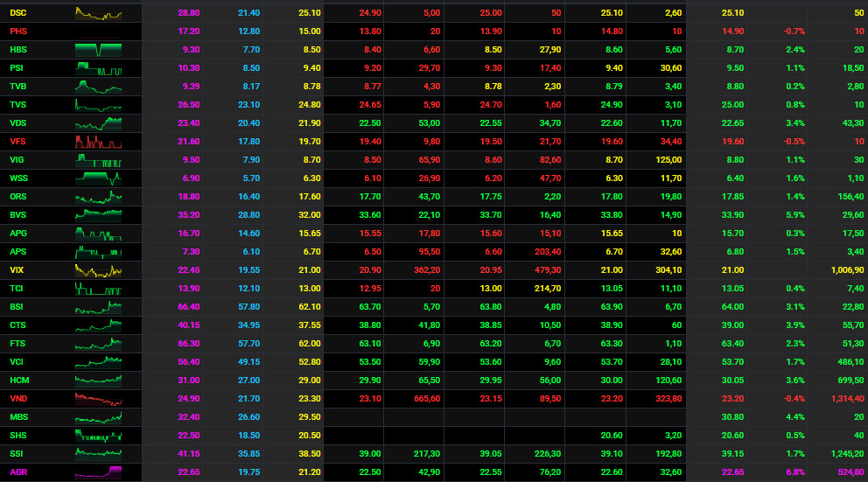This screenshot has width=868, height=482.
Task: Select the HCM ticker symbol
Action: (19, 381)
